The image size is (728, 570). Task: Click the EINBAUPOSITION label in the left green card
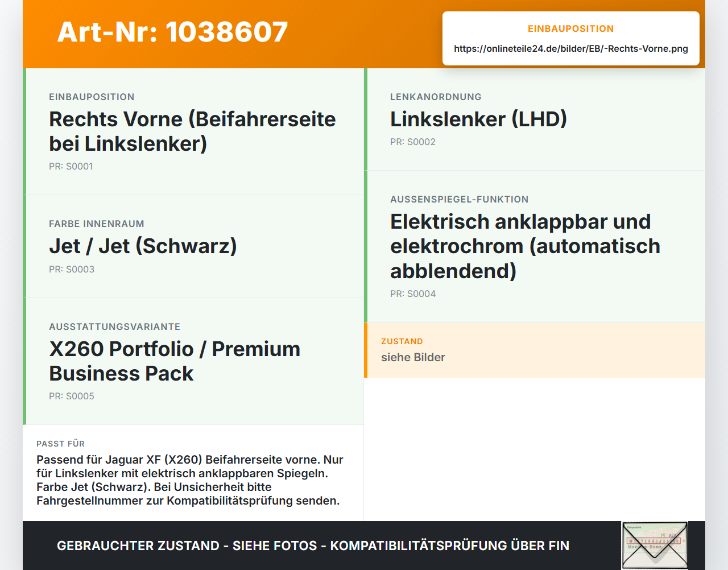tap(92, 97)
